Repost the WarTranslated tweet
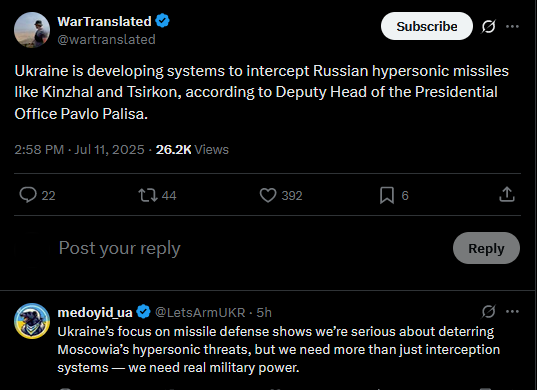The height and width of the screenshot is (390, 537). coord(148,195)
